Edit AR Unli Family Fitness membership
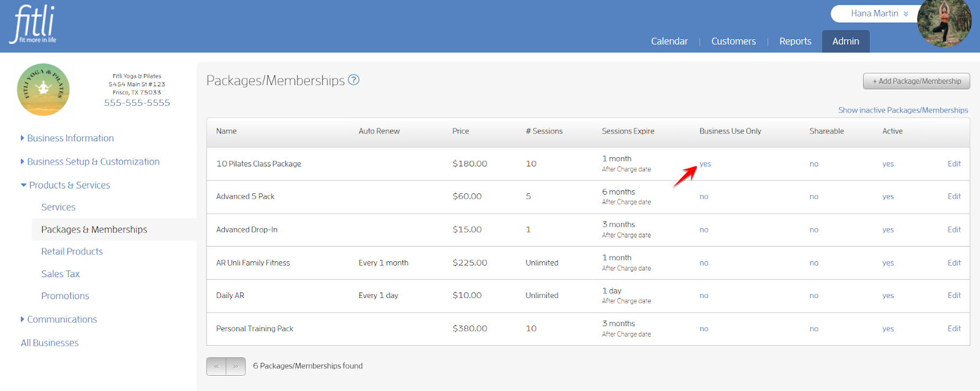This screenshot has height=391, width=980. pos(954,263)
